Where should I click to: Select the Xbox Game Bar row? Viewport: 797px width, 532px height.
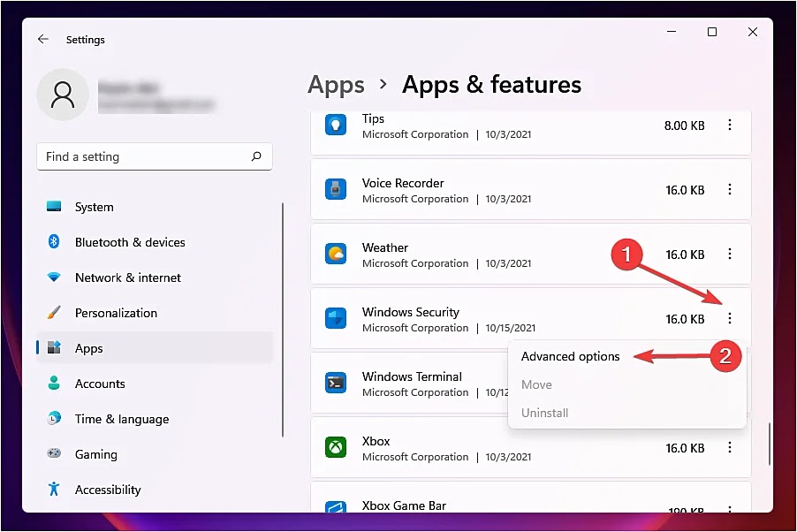coord(531,498)
